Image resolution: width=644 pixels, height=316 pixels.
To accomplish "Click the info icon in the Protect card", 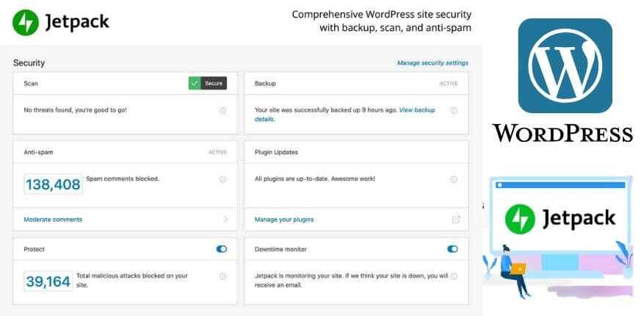I will pos(222,276).
